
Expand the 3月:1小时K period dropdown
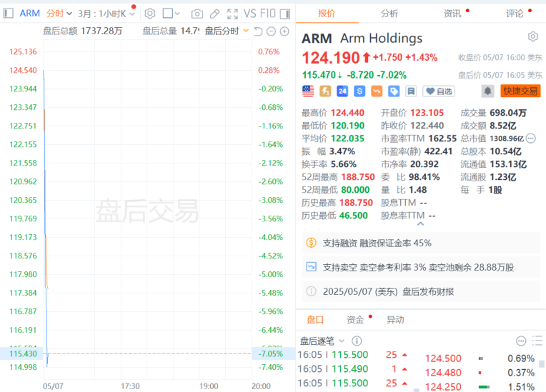click(106, 14)
